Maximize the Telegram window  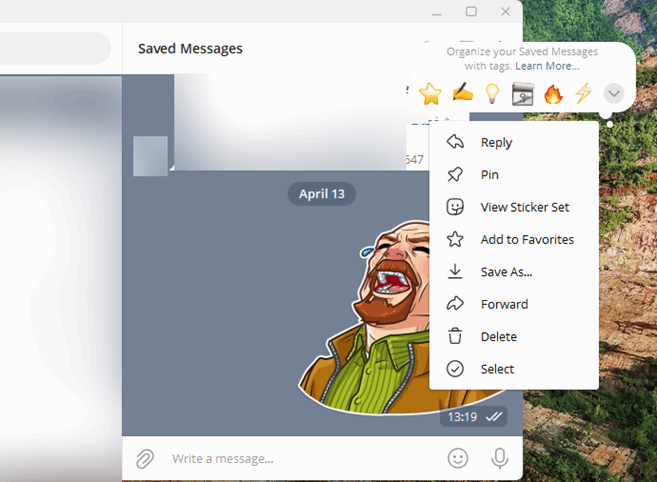471,11
